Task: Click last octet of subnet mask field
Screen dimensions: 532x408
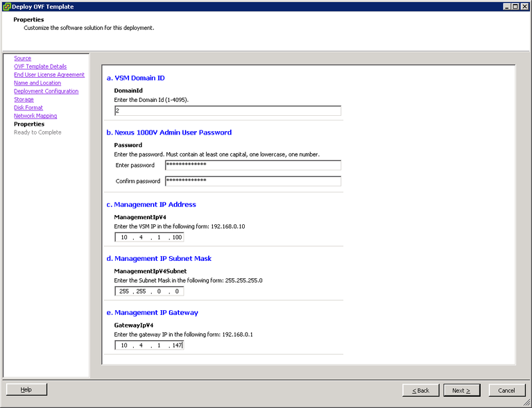Action: pos(177,291)
